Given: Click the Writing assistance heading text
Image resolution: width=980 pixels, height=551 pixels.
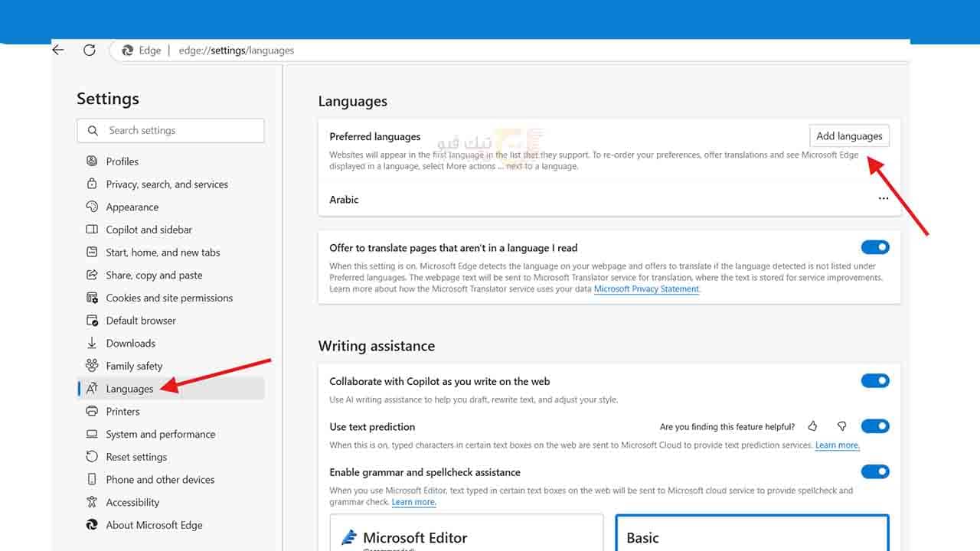Looking at the screenshot, I should [377, 346].
